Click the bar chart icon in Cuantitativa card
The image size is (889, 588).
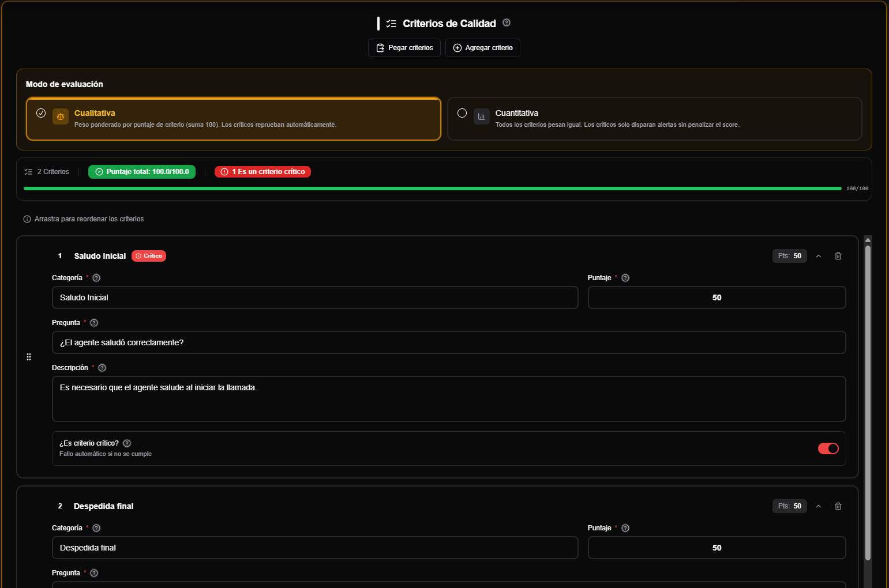[x=482, y=116]
